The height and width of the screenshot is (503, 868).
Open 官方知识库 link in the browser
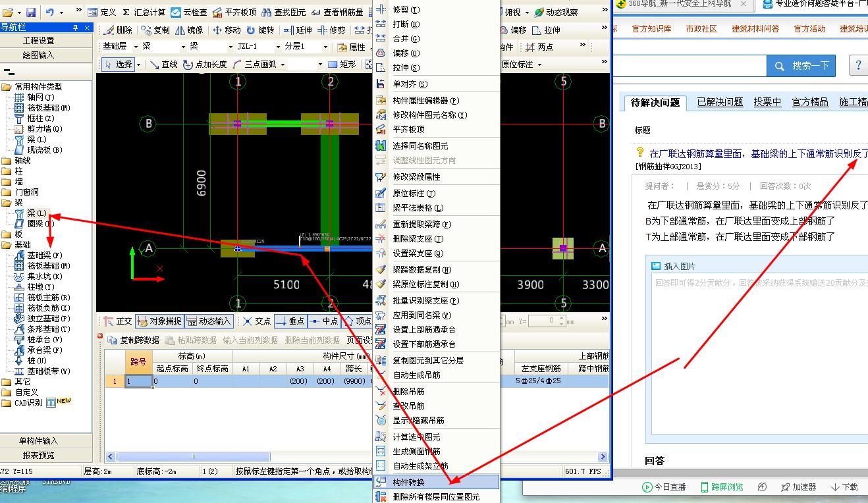click(651, 29)
